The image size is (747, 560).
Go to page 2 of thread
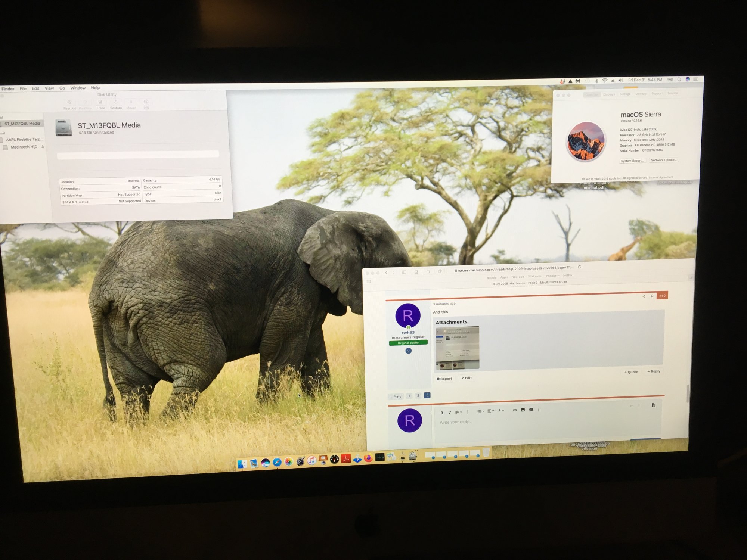[x=418, y=396]
